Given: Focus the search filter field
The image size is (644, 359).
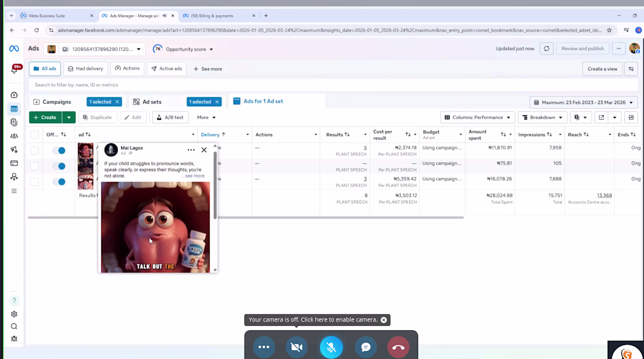Looking at the screenshot, I should pos(333,85).
